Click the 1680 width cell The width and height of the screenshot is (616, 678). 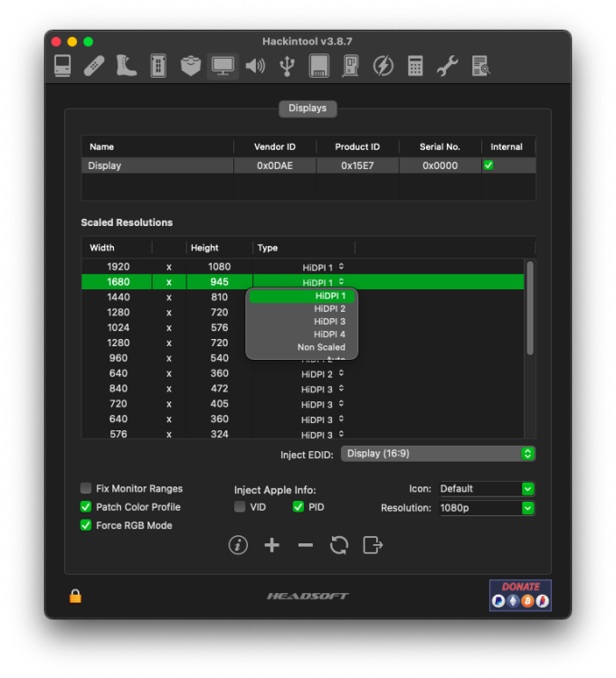[118, 282]
